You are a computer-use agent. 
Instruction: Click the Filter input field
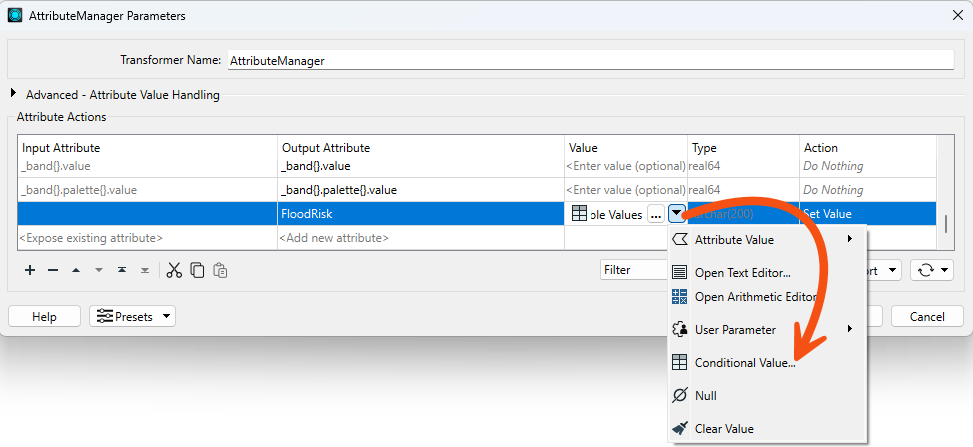pyautogui.click(x=633, y=270)
